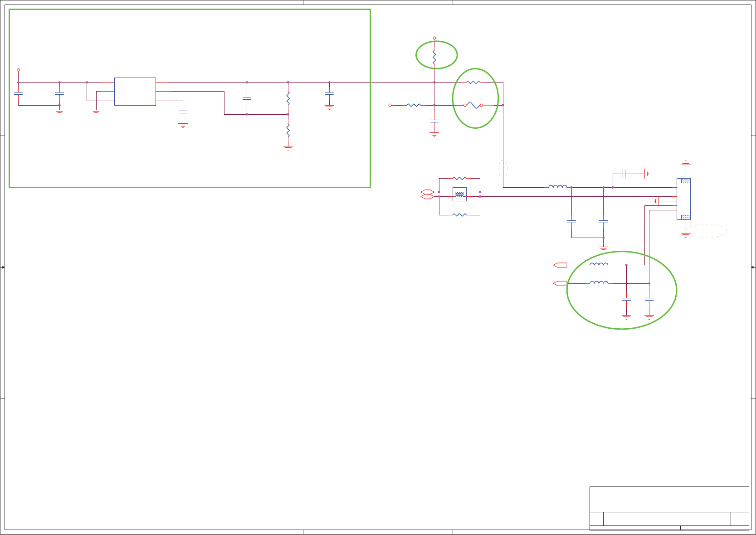Select the large rectangular IC symbol
Screen dimensions: 756x535
(x=135, y=92)
